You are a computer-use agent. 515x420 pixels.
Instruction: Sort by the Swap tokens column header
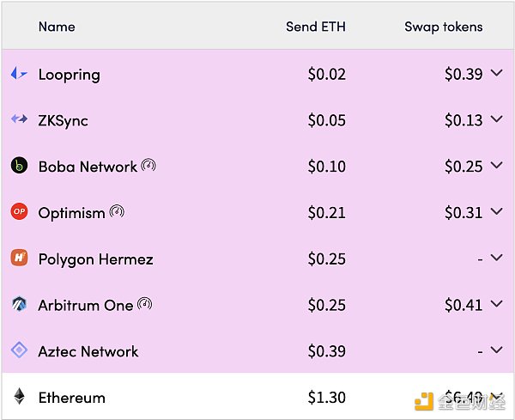point(443,27)
